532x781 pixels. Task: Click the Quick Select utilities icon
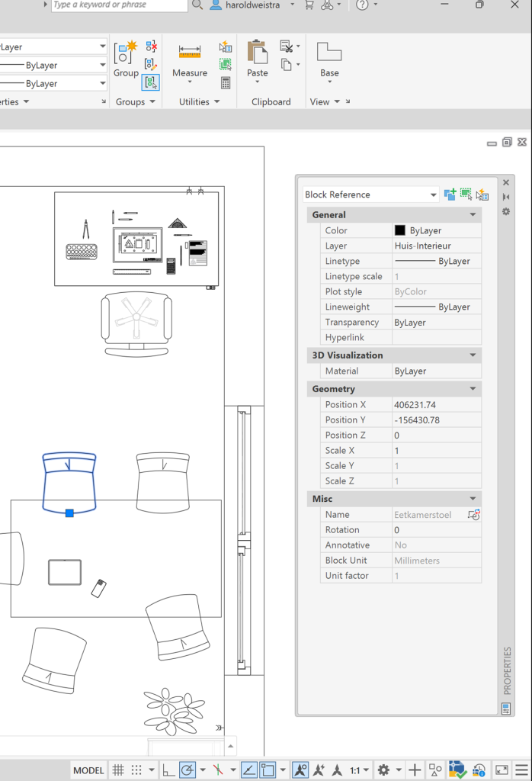(226, 47)
